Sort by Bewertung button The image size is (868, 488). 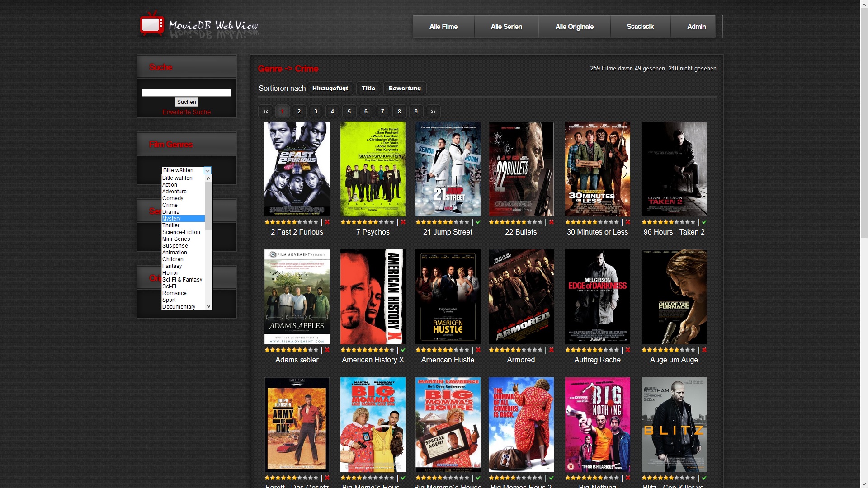coord(405,89)
